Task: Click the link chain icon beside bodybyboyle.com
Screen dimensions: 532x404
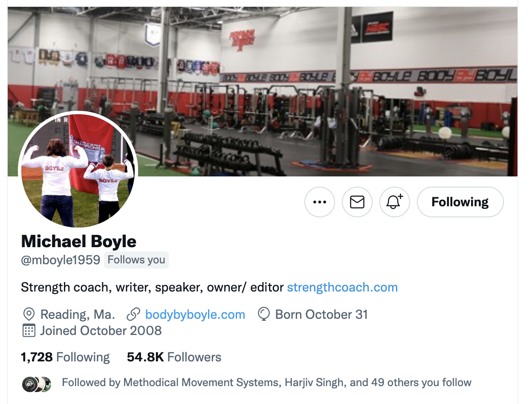Action: point(133,315)
